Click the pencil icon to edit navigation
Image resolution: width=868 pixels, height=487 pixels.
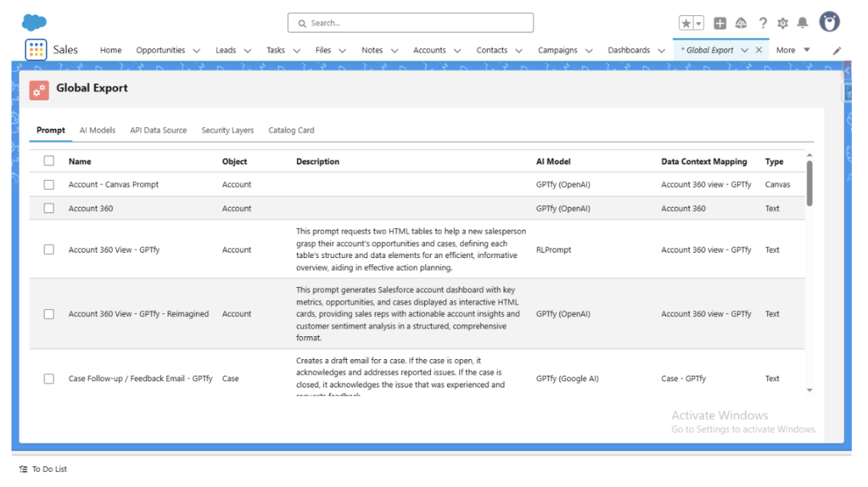click(x=837, y=51)
